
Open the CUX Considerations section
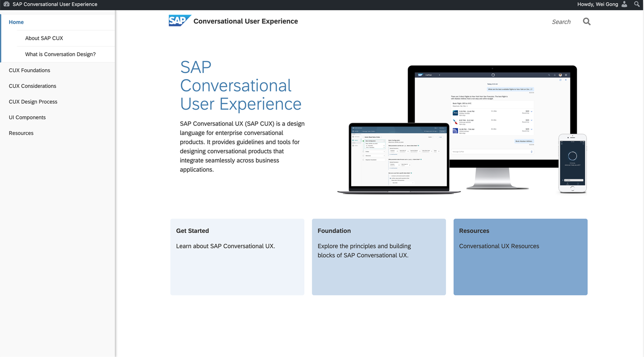coord(32,86)
